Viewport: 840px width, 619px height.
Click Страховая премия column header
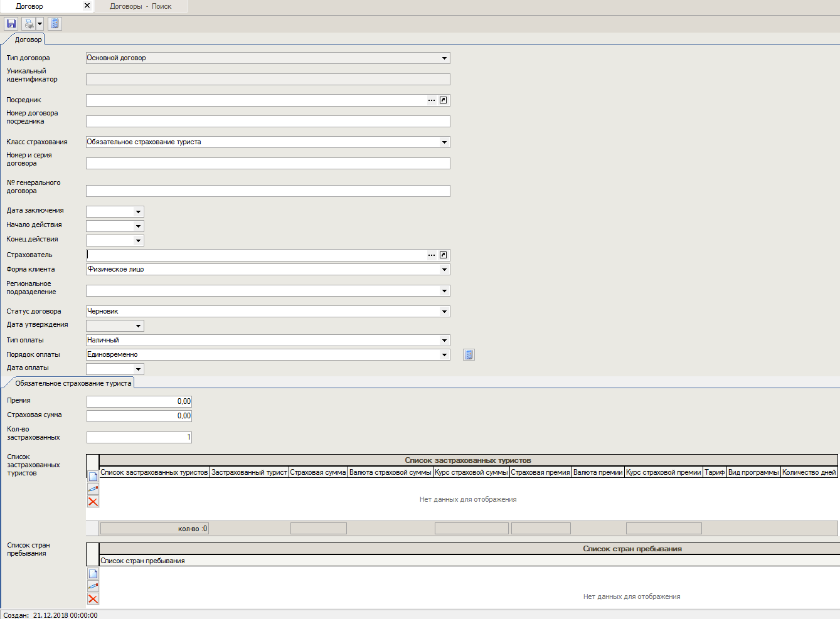click(540, 472)
